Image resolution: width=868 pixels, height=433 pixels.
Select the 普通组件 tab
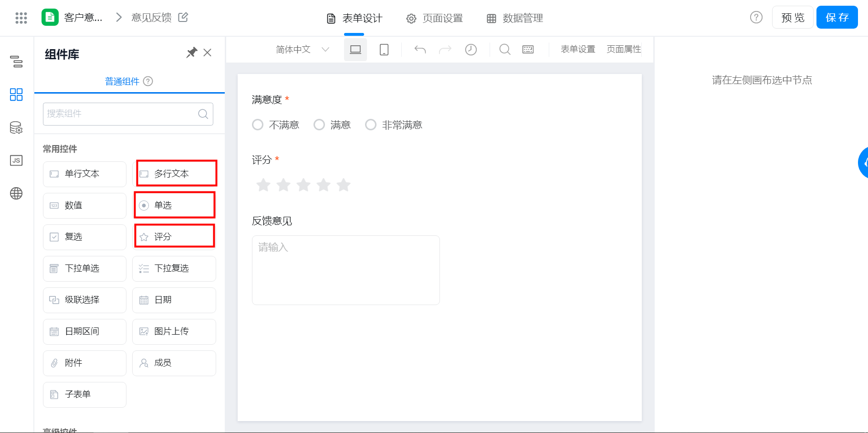click(x=122, y=81)
